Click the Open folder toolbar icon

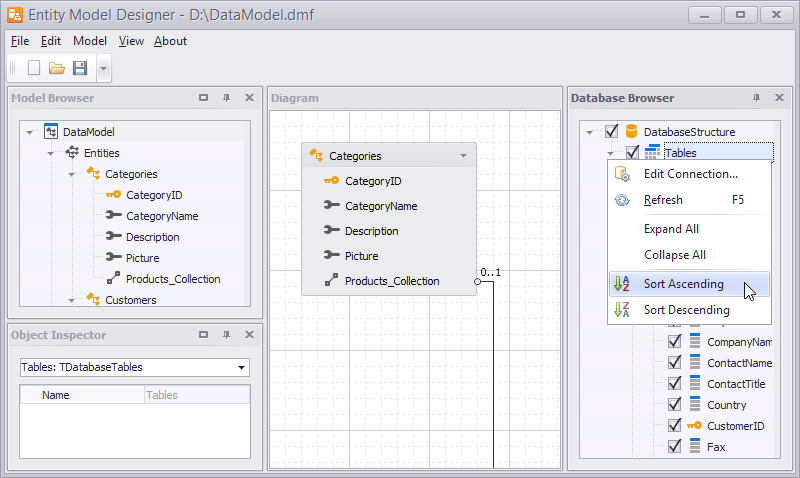pos(57,68)
